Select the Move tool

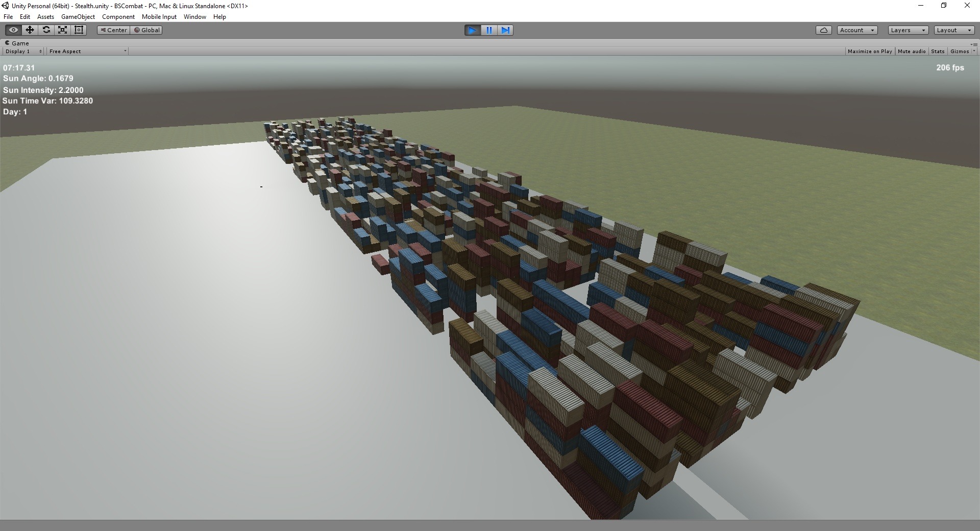(30, 30)
